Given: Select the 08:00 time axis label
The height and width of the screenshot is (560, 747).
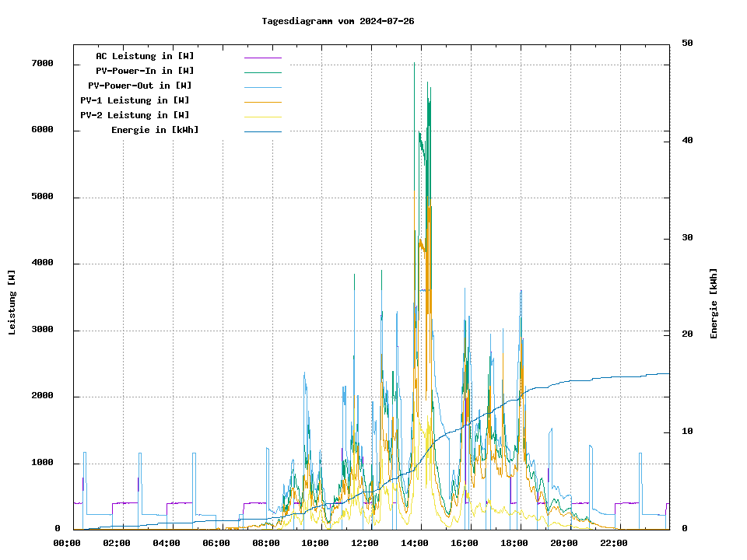Looking at the screenshot, I should point(266,543).
